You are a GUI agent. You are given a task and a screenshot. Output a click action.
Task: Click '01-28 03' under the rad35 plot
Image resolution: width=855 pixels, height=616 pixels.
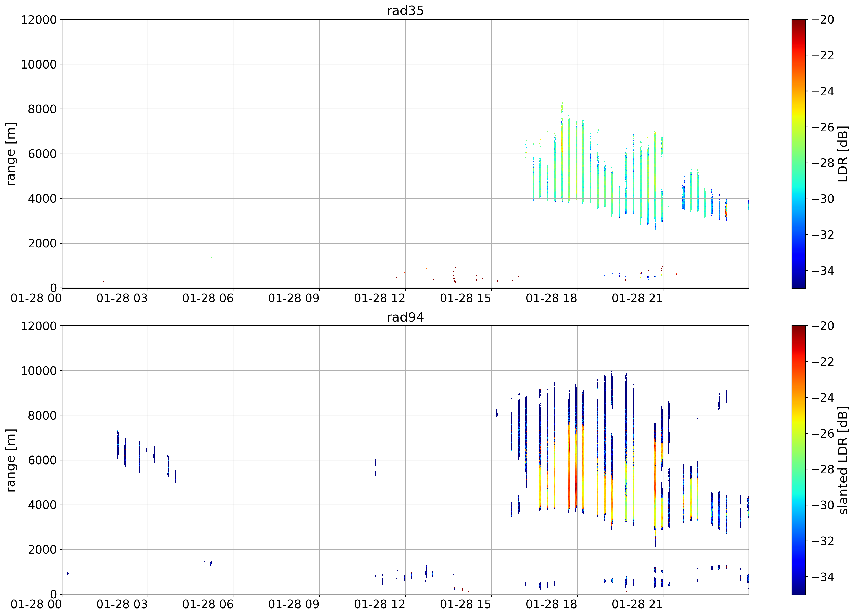122,298
